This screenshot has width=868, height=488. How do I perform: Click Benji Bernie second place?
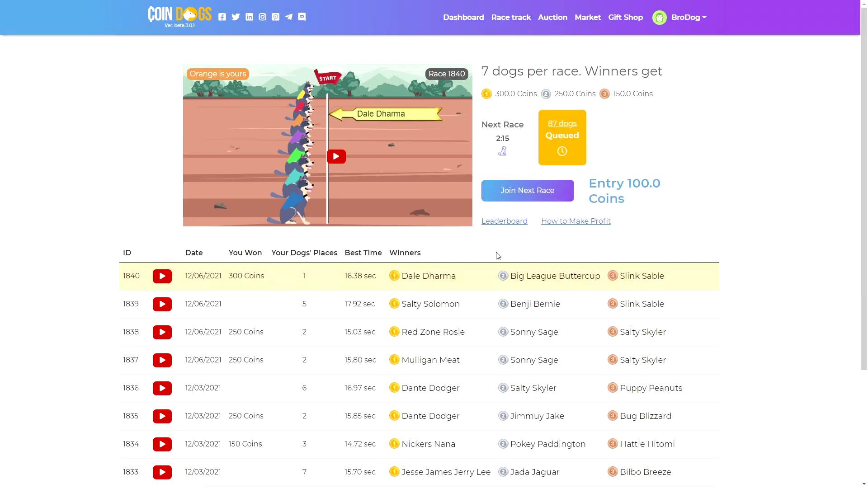[535, 304]
